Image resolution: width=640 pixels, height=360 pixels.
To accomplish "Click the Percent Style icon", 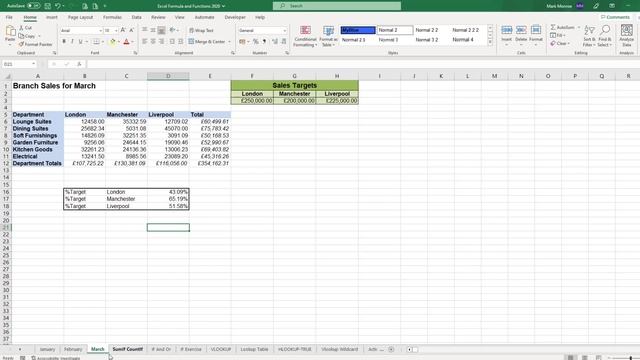I will [x=256, y=42].
